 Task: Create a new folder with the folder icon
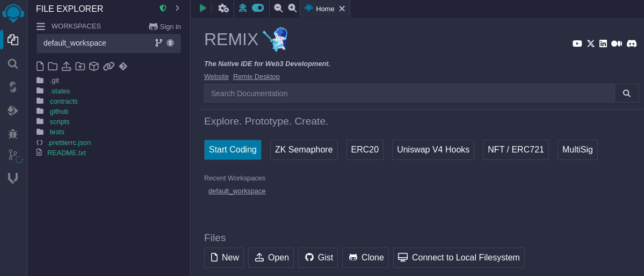[53, 66]
